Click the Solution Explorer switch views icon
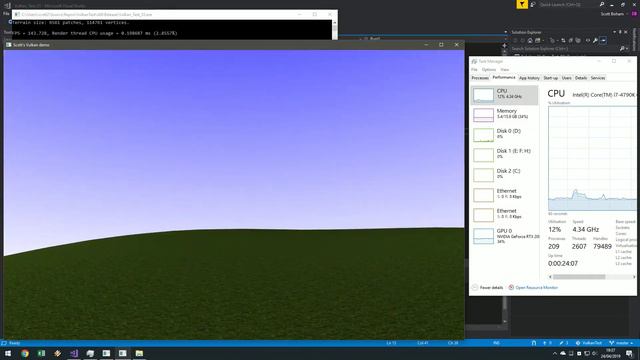The image size is (640, 360). pyautogui.click(x=538, y=40)
